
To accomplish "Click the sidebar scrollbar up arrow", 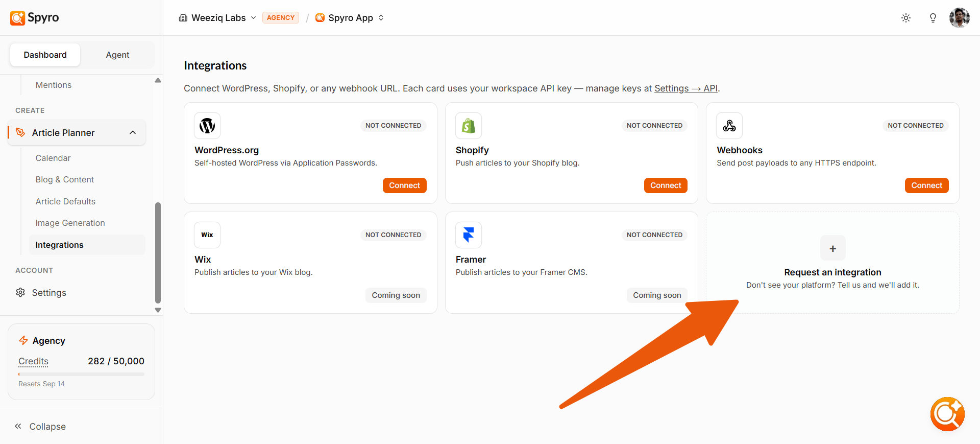I will click(158, 80).
